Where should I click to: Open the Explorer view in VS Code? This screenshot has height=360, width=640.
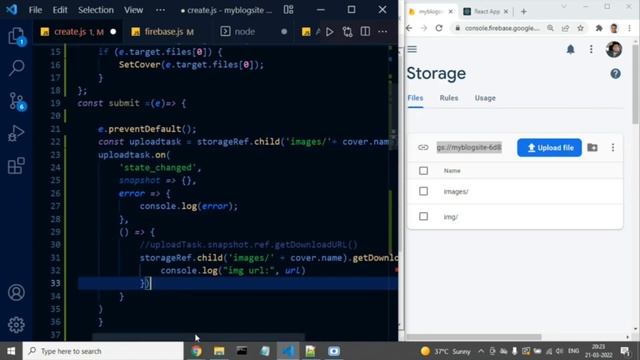[16, 36]
